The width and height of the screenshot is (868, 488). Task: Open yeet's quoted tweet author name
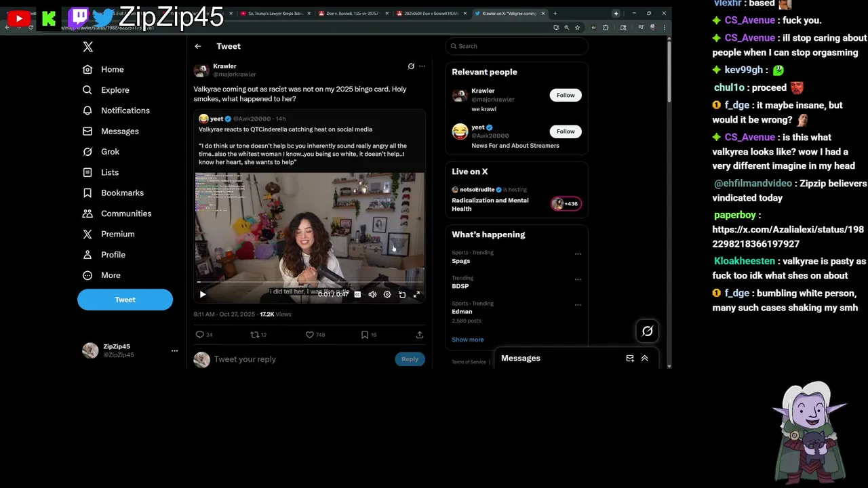pyautogui.click(x=216, y=119)
